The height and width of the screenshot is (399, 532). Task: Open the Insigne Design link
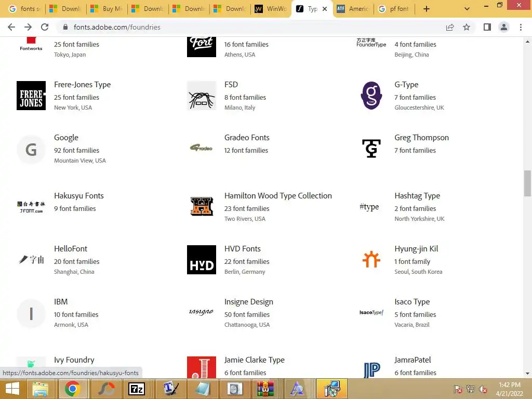click(x=249, y=302)
